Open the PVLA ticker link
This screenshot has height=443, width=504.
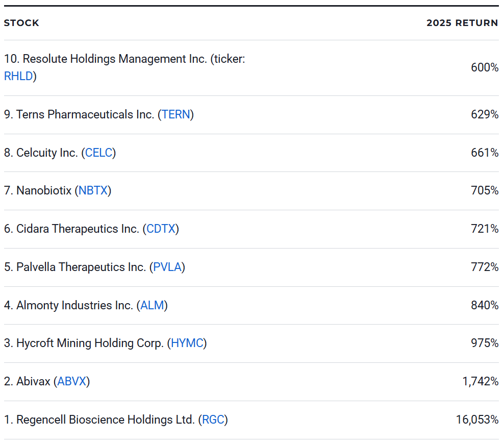[x=167, y=267]
